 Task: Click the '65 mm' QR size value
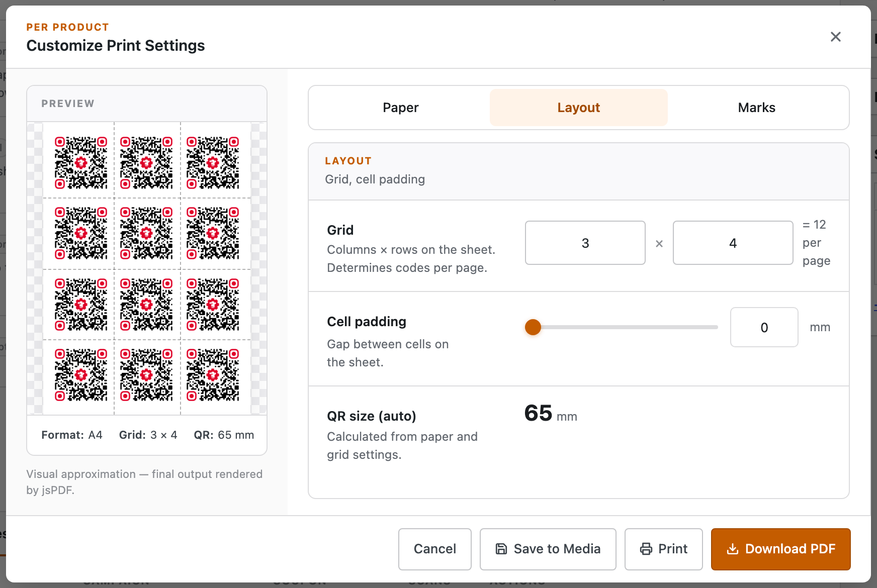551,414
